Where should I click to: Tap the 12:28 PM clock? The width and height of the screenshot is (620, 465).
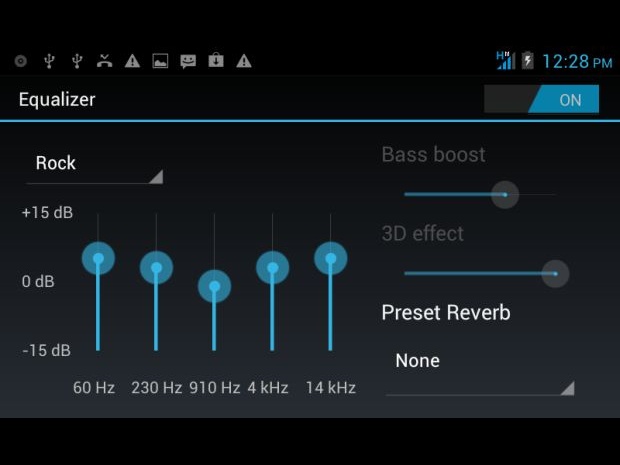pos(576,62)
